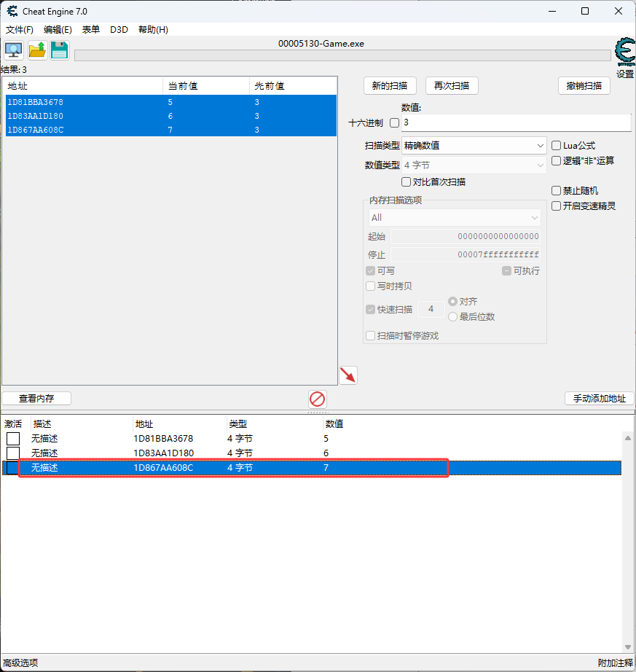Click the fast scan alignment field showing 4

click(x=431, y=309)
